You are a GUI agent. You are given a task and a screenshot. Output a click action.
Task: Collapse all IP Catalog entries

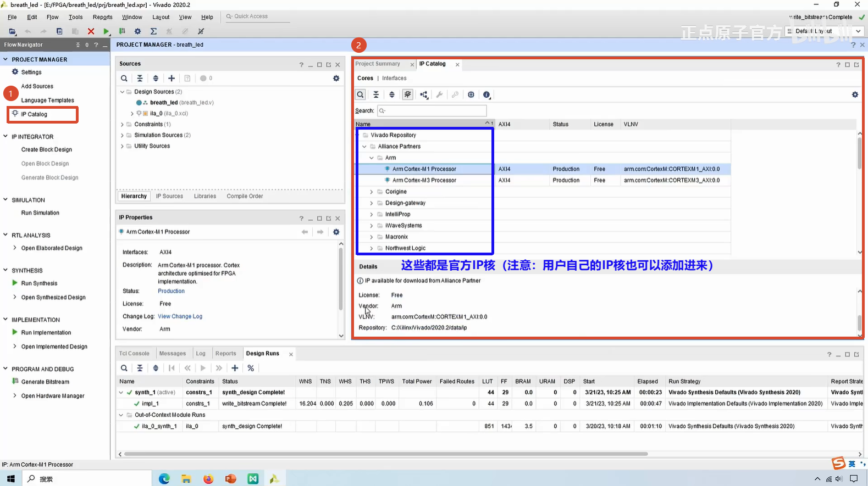click(376, 94)
